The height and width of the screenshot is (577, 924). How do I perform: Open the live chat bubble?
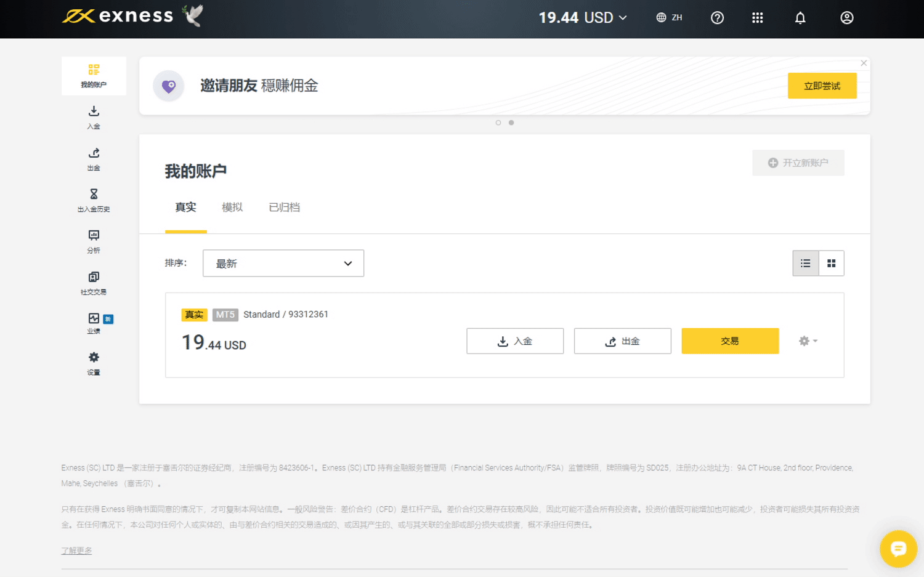coord(898,548)
